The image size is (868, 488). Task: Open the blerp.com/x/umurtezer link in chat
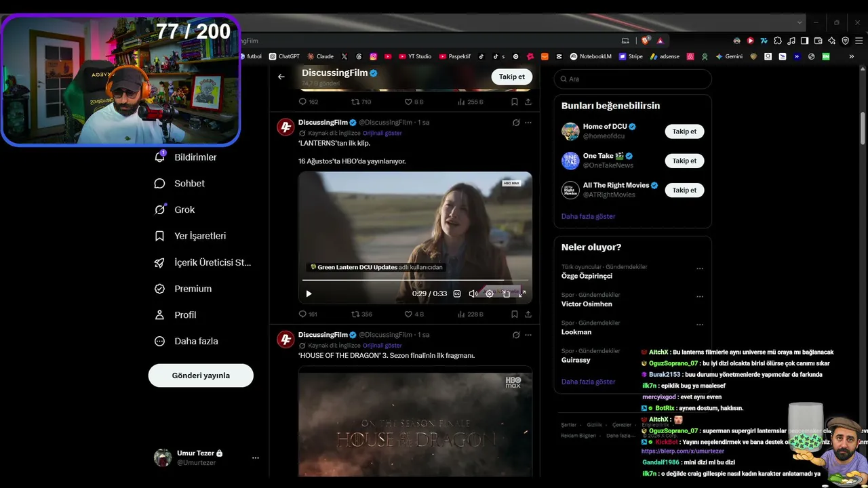click(683, 451)
